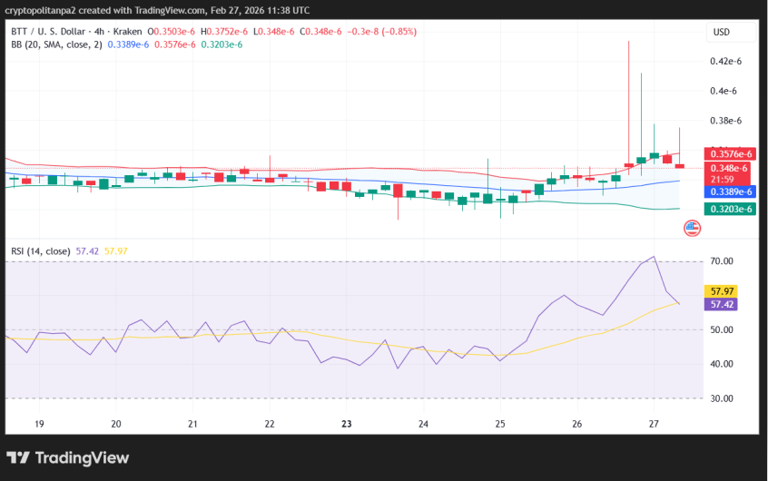Click bold date 23 on the time axis
Viewport: 768px width, 481px height.
(347, 424)
